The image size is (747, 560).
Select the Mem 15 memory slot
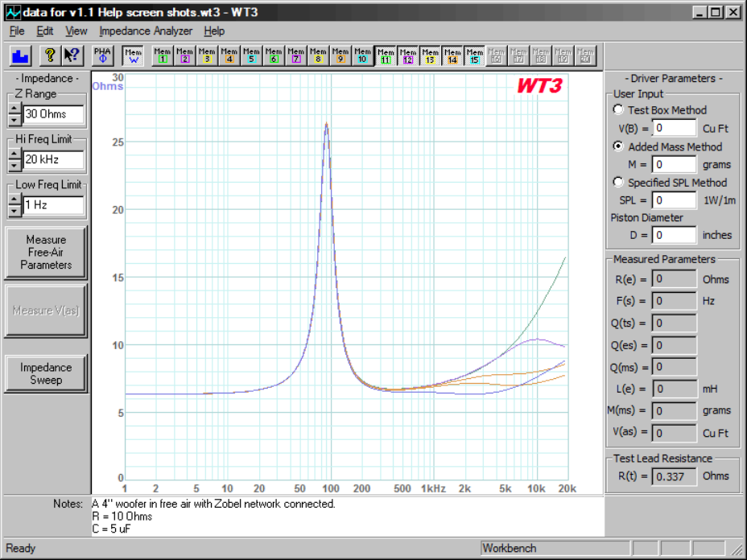tap(474, 55)
